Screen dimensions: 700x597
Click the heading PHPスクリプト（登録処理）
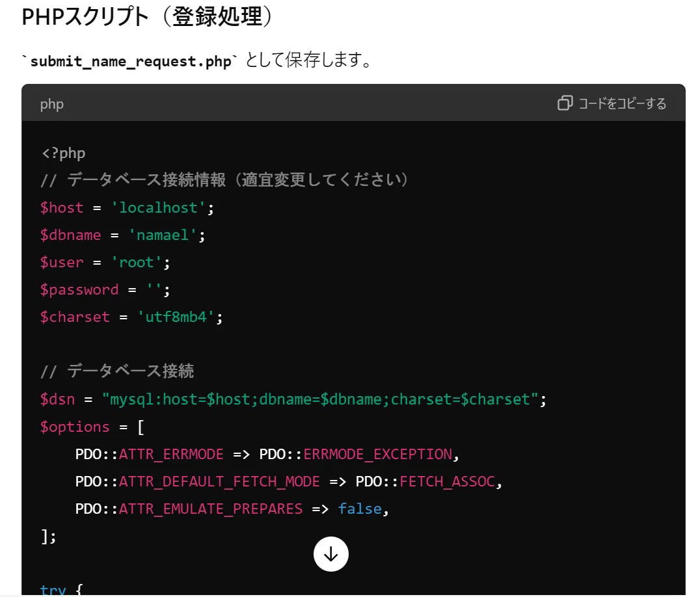click(x=147, y=17)
